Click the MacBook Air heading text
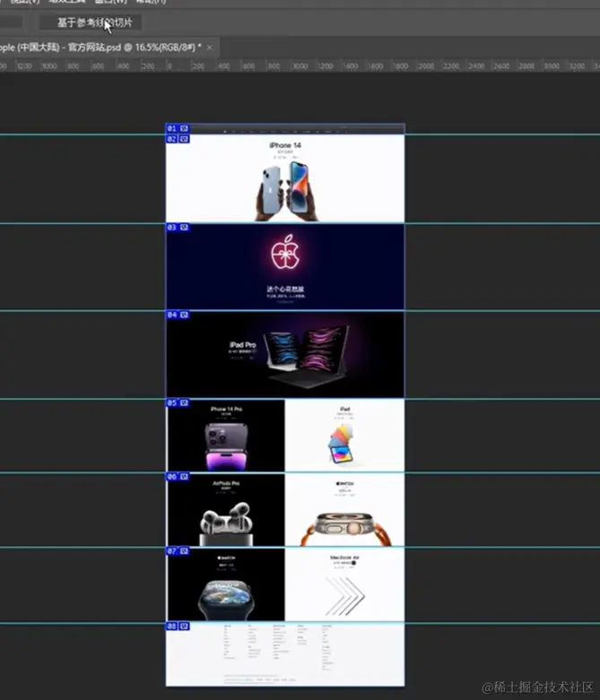Image resolution: width=600 pixels, height=700 pixels. (x=344, y=558)
